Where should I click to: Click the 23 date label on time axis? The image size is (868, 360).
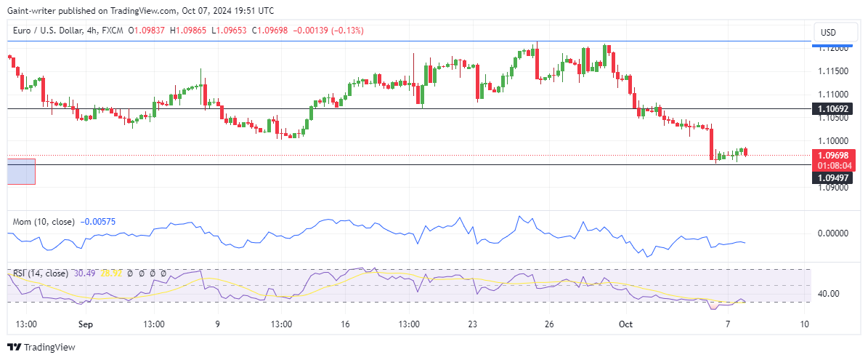point(472,324)
